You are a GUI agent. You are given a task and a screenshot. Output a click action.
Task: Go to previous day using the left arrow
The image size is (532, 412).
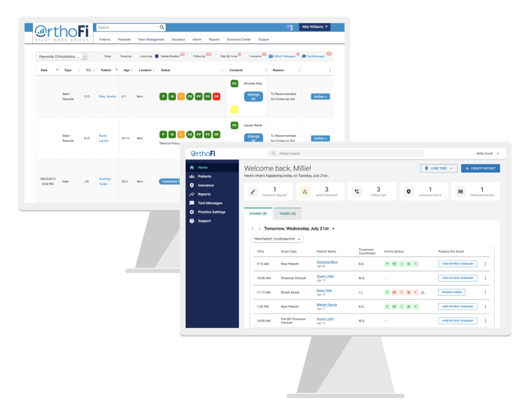click(x=252, y=229)
